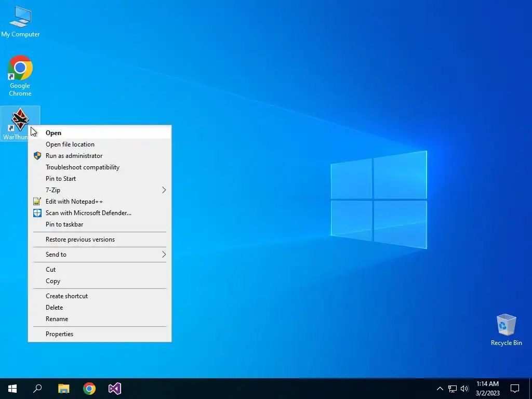
Task: Expand the Send to submenu
Action: [x=100, y=255]
